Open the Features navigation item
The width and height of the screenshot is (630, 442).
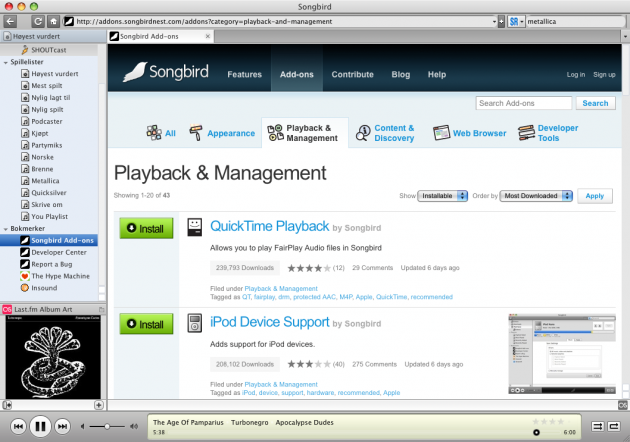pos(244,74)
